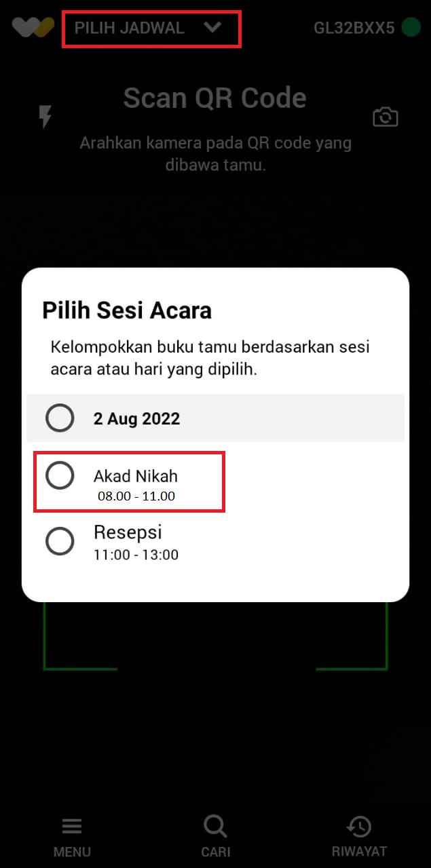Toggle the camera flash lightning icon
The height and width of the screenshot is (868, 431).
pos(45,117)
